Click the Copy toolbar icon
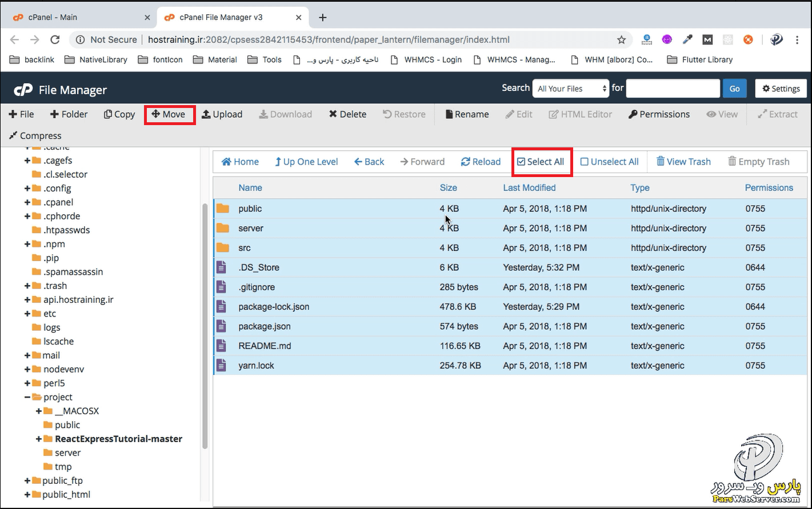 click(108, 114)
